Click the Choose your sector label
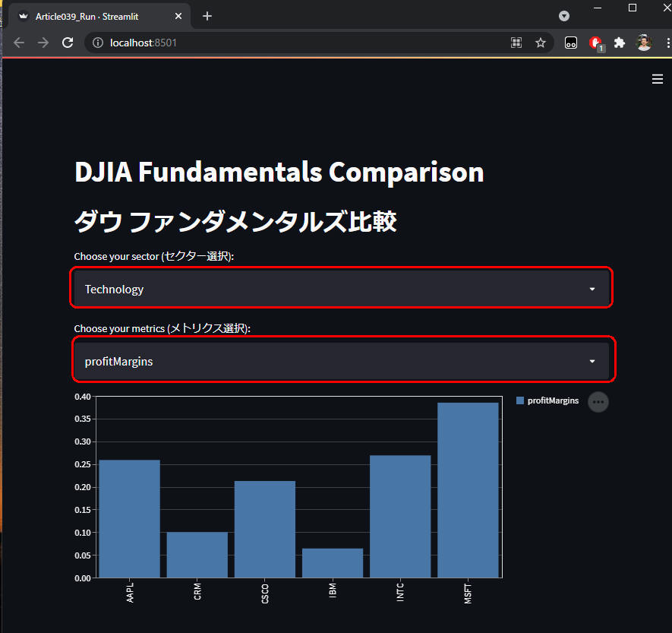Screen dimensions: 672x633 coord(154,256)
